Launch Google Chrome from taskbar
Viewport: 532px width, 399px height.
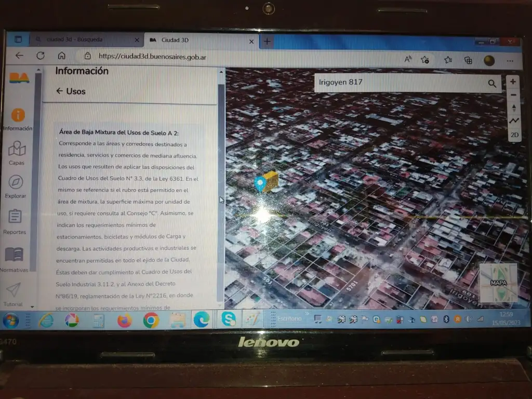point(151,320)
